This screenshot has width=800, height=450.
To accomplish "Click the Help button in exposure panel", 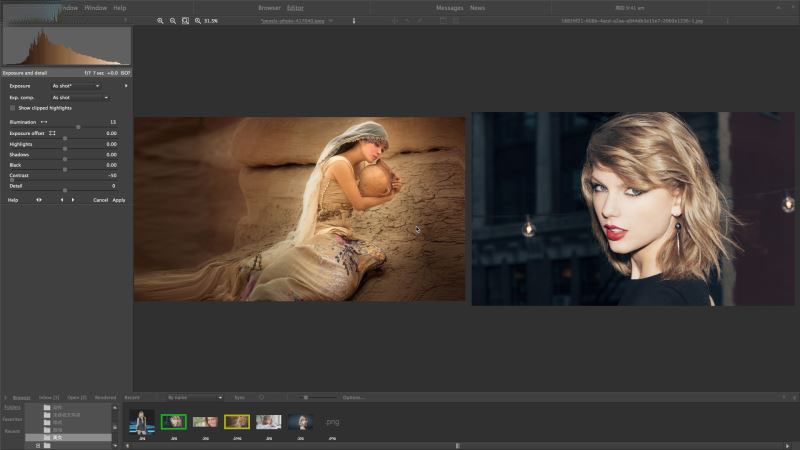I will (13, 200).
